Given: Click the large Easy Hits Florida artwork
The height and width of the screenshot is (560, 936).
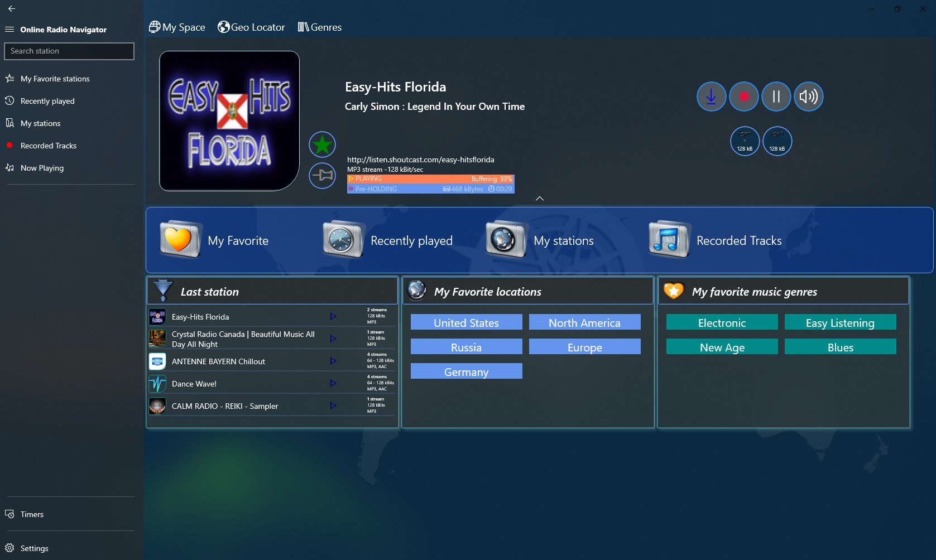Looking at the screenshot, I should click(229, 121).
